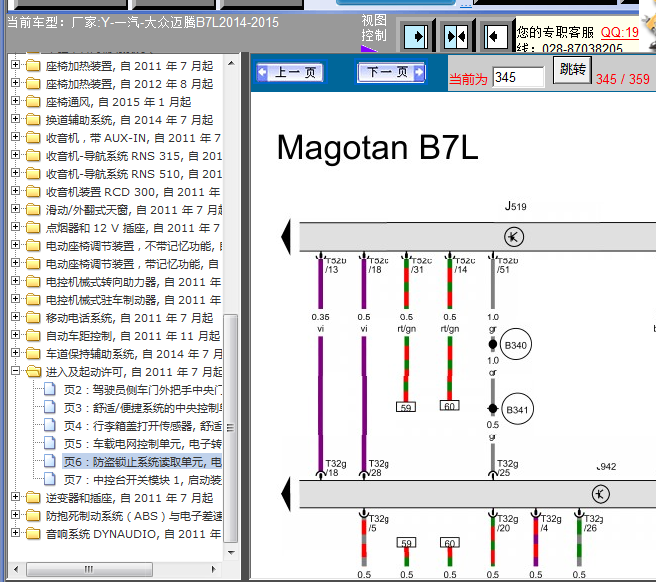This screenshot has height=582, width=656.
Task: Click upper reference box 60 under rt/gn wire
Action: click(x=449, y=405)
